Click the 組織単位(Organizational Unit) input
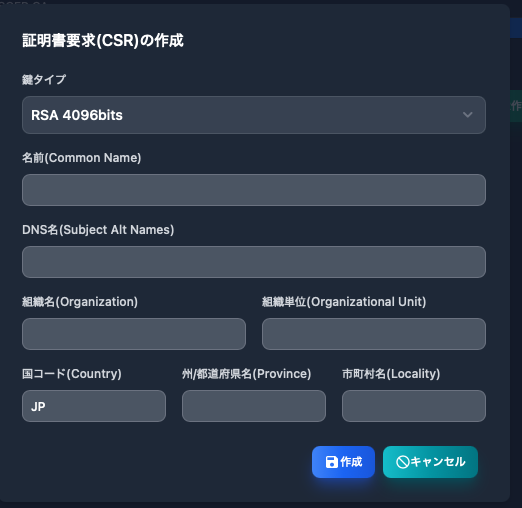522x508 pixels. pos(374,334)
